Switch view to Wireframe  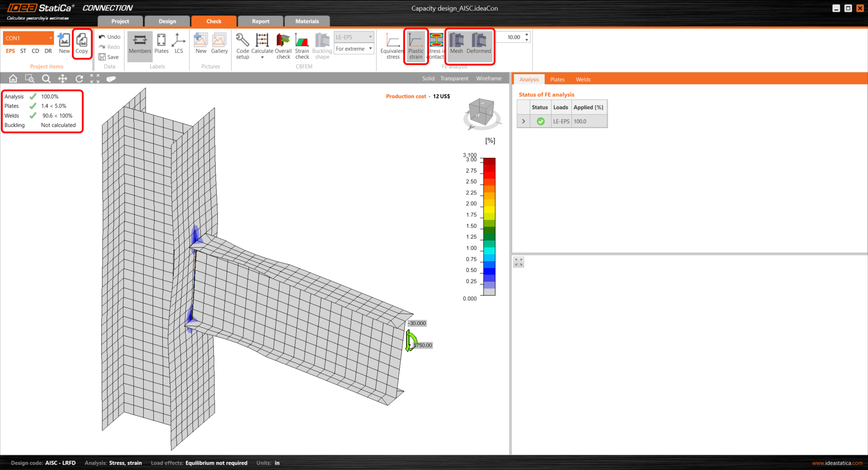coord(489,79)
